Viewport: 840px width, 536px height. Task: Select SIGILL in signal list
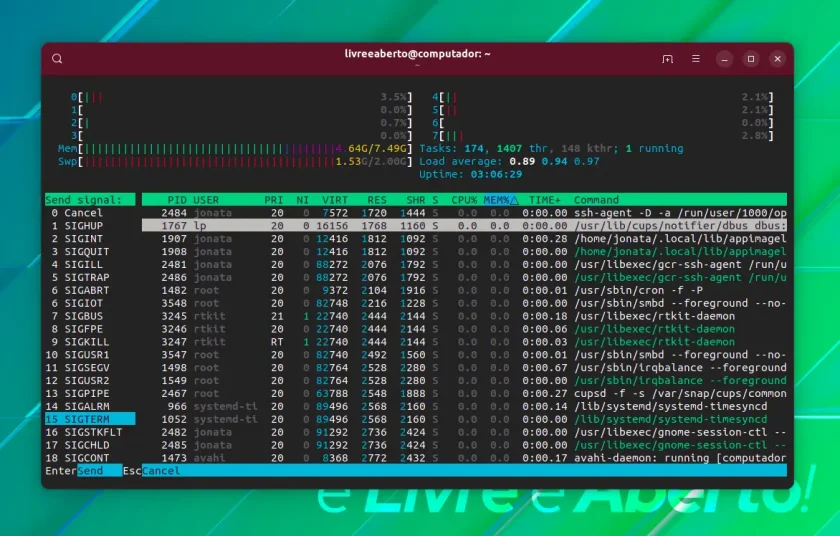point(90,265)
